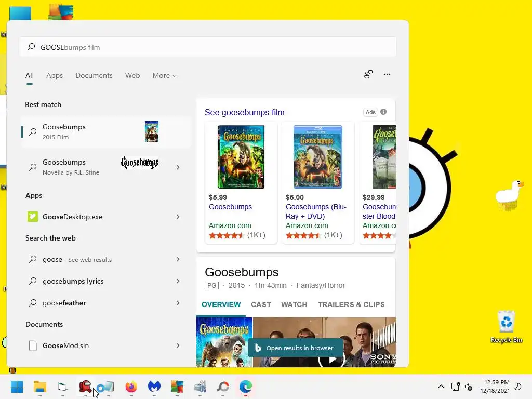The image size is (532, 399).
Task: Switch to the CAST tab
Action: click(261, 304)
